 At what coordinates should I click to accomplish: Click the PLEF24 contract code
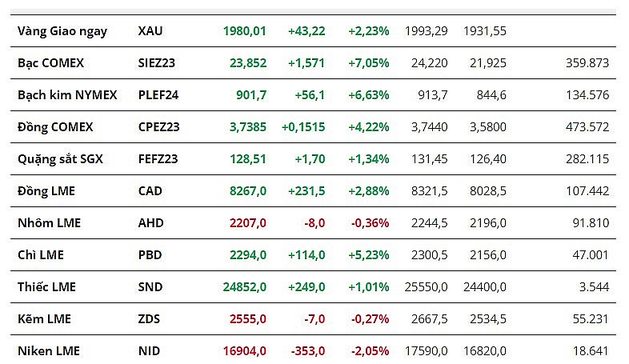click(158, 95)
